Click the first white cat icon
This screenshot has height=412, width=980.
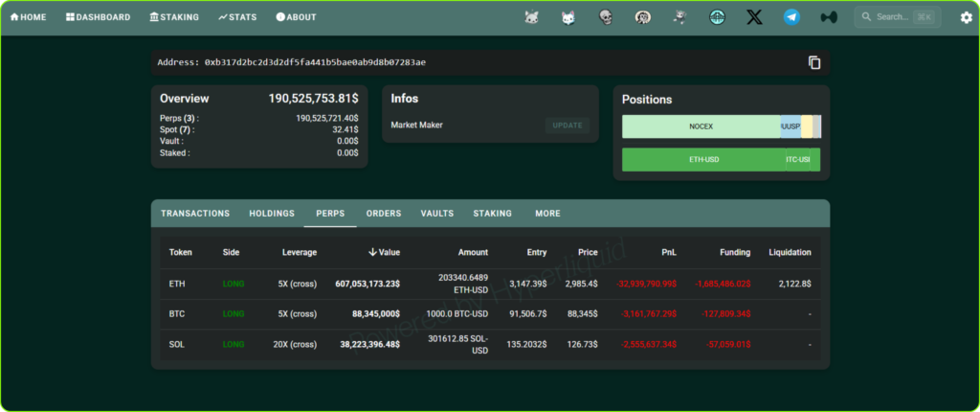point(532,17)
